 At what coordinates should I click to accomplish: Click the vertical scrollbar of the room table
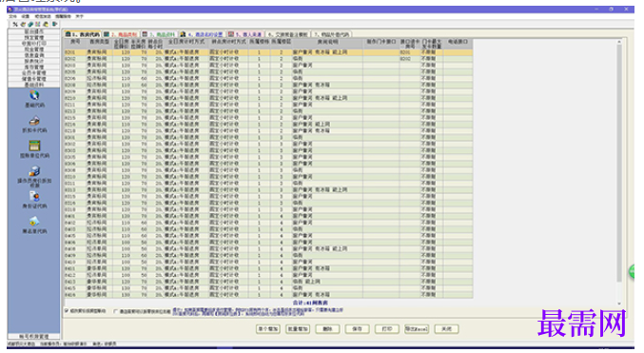(x=619, y=163)
